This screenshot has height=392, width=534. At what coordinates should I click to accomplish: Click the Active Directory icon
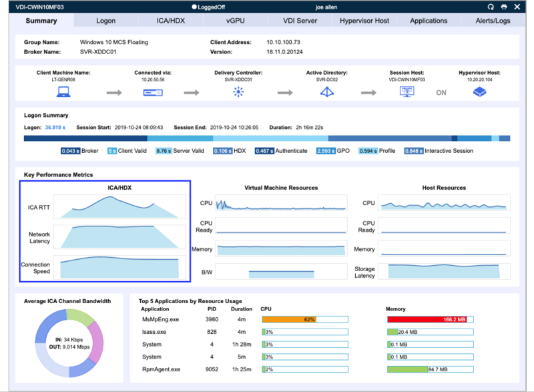[x=327, y=92]
